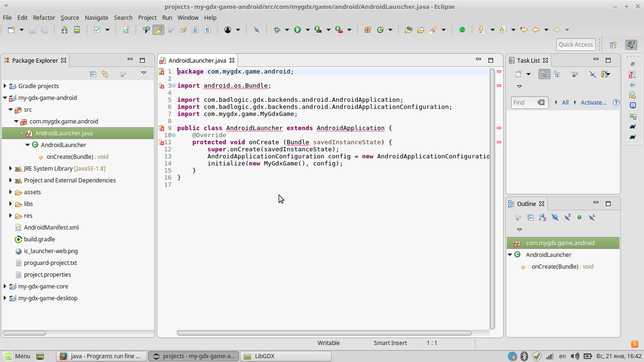Click the Last Edit Location arrow icon

tap(524, 30)
